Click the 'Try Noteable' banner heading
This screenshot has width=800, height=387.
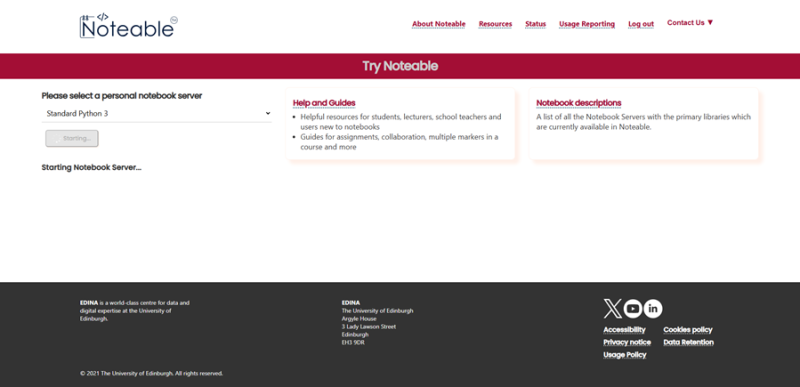coord(400,66)
